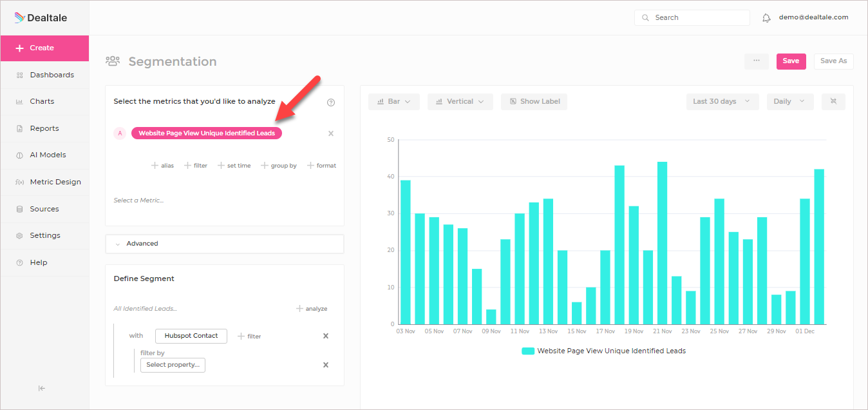Viewport: 868px width, 410px height.
Task: Delete the Select property filter row
Action: coord(326,365)
